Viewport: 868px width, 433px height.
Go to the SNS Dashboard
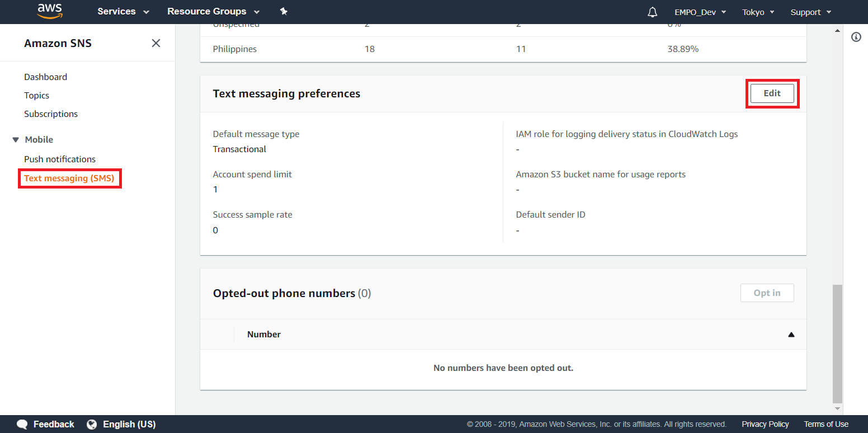(45, 77)
